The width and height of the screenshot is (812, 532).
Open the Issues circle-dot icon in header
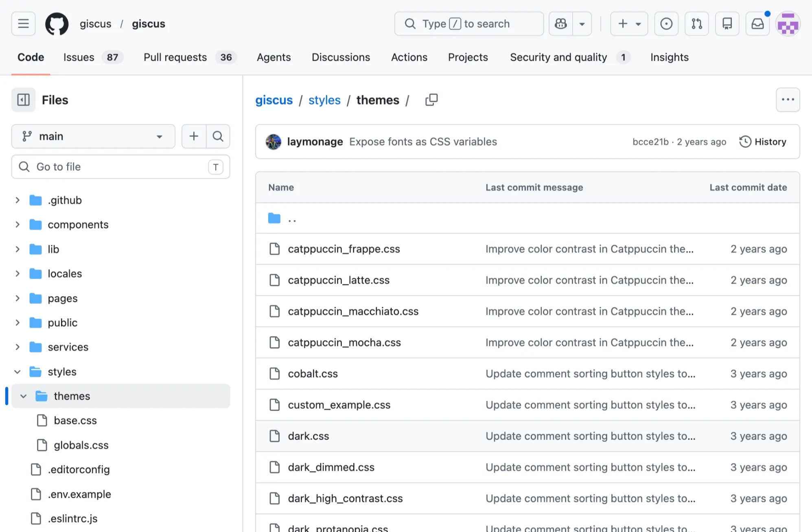[x=666, y=24]
